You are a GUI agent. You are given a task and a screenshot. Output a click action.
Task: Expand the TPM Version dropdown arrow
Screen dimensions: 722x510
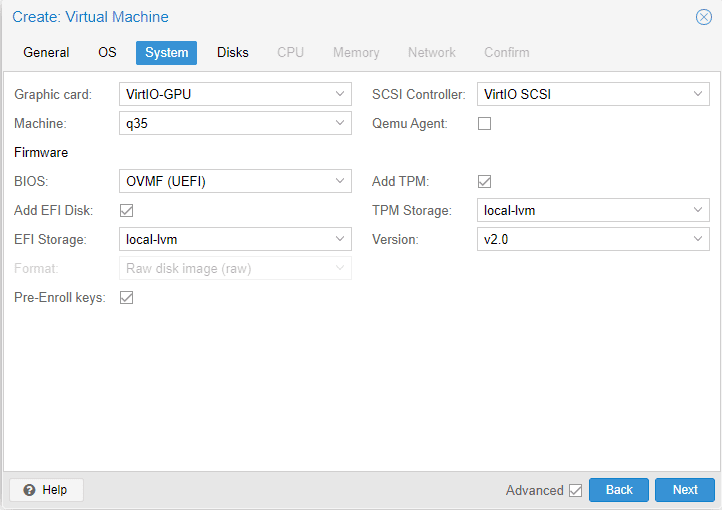(698, 239)
